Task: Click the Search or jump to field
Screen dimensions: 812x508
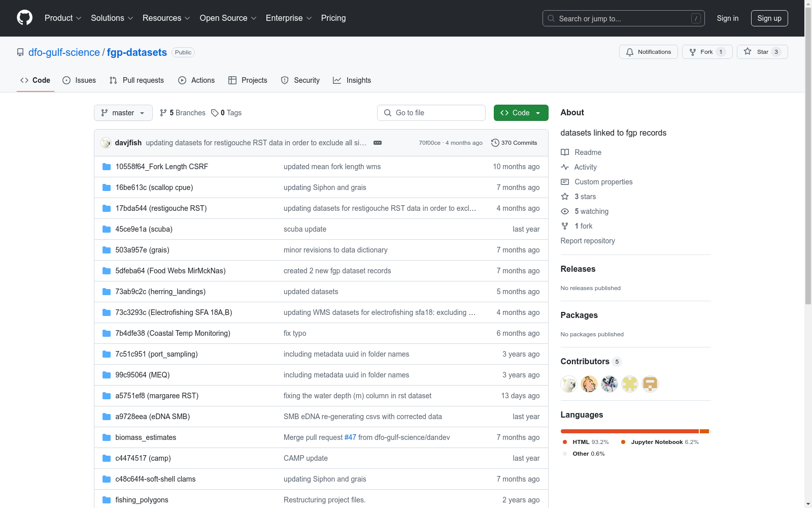Action: click(624, 18)
